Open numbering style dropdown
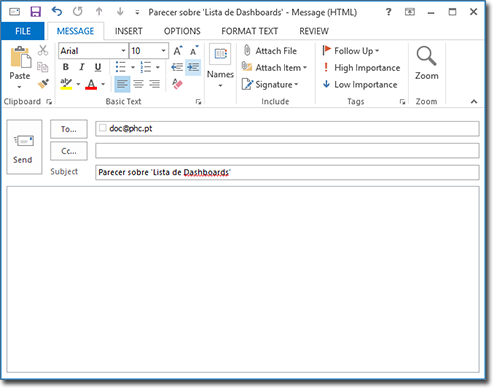 coord(158,67)
